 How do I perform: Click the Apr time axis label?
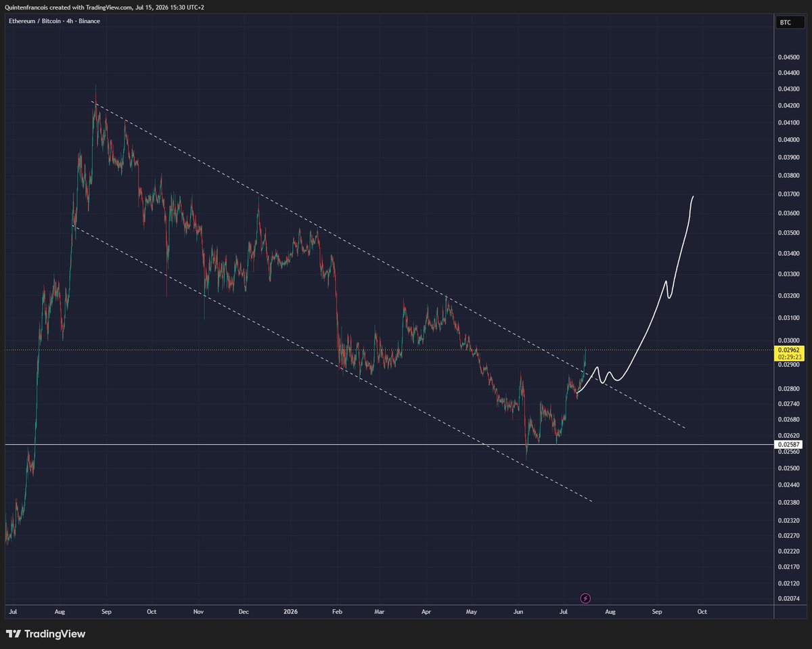click(426, 612)
